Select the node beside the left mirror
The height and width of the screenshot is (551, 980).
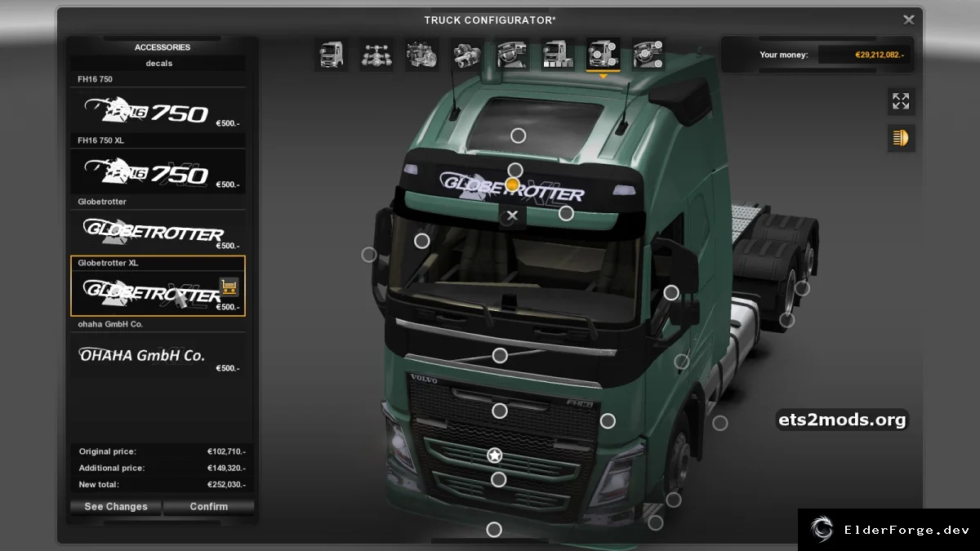(369, 255)
